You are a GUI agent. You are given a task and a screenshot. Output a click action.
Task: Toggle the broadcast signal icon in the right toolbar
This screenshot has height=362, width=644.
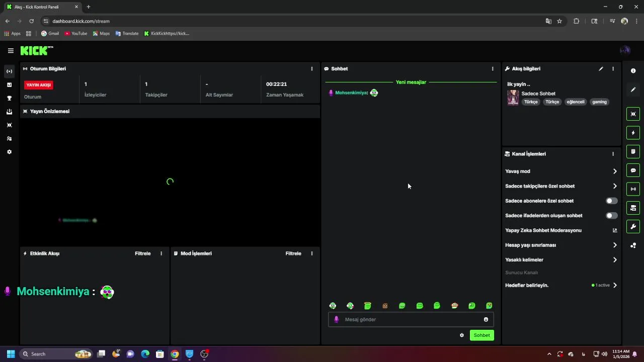point(633,189)
